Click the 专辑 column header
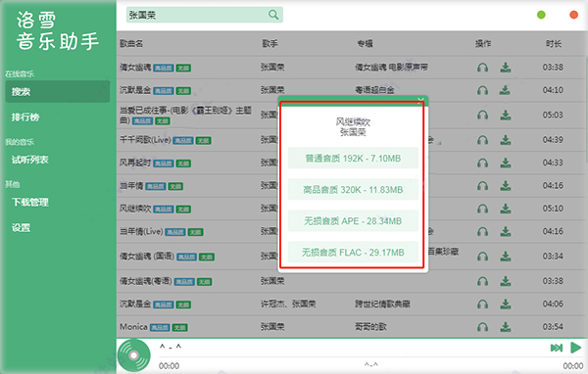588x374 pixels. [365, 44]
